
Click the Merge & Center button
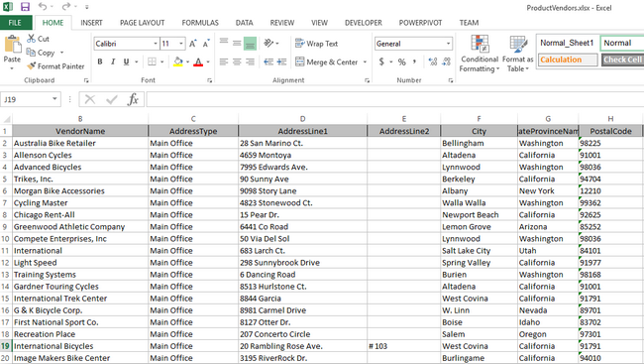point(327,62)
